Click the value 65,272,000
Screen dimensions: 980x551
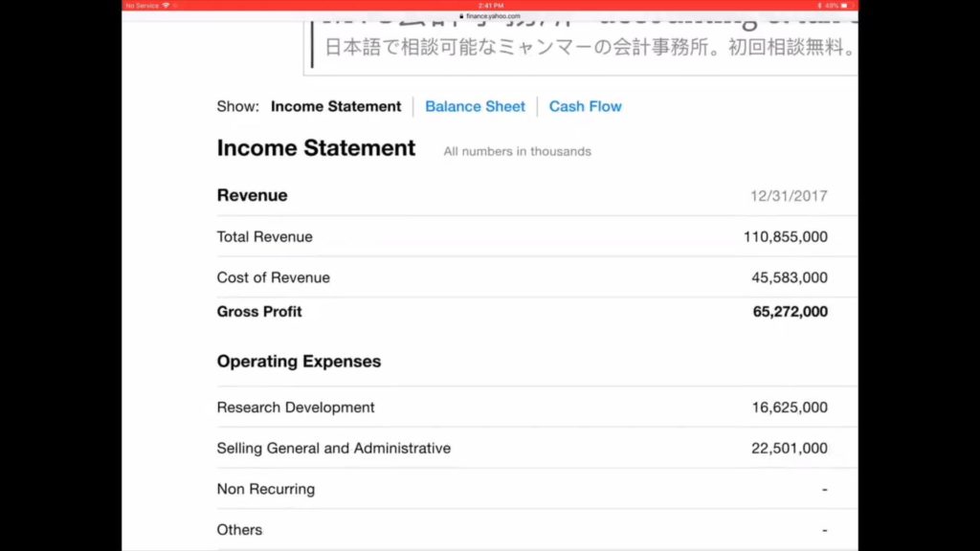pyautogui.click(x=790, y=311)
